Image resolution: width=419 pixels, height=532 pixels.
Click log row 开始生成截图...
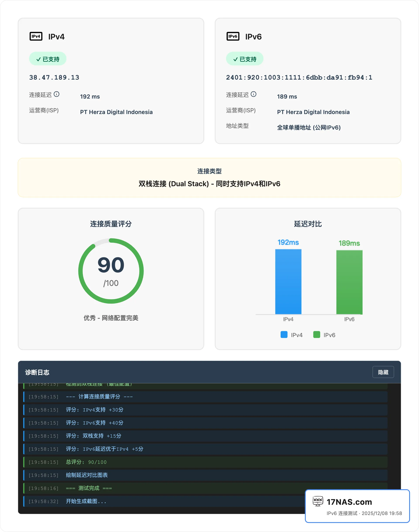point(164,501)
